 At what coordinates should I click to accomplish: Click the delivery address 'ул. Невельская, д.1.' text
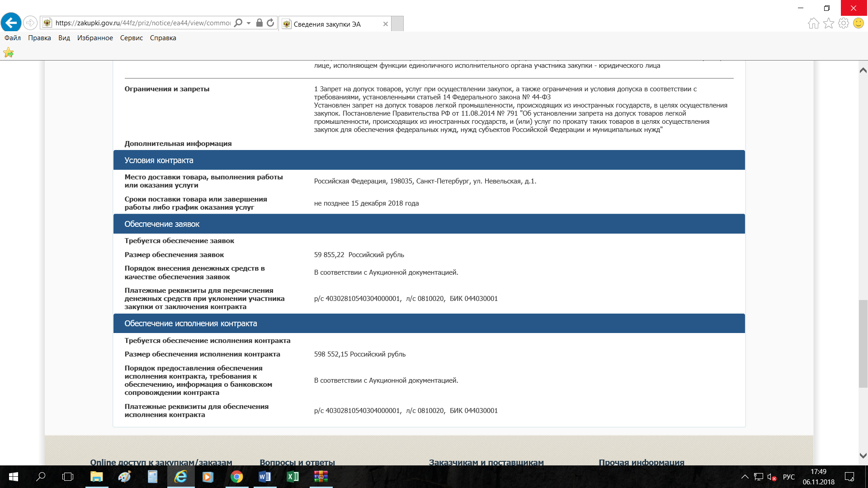tap(505, 181)
